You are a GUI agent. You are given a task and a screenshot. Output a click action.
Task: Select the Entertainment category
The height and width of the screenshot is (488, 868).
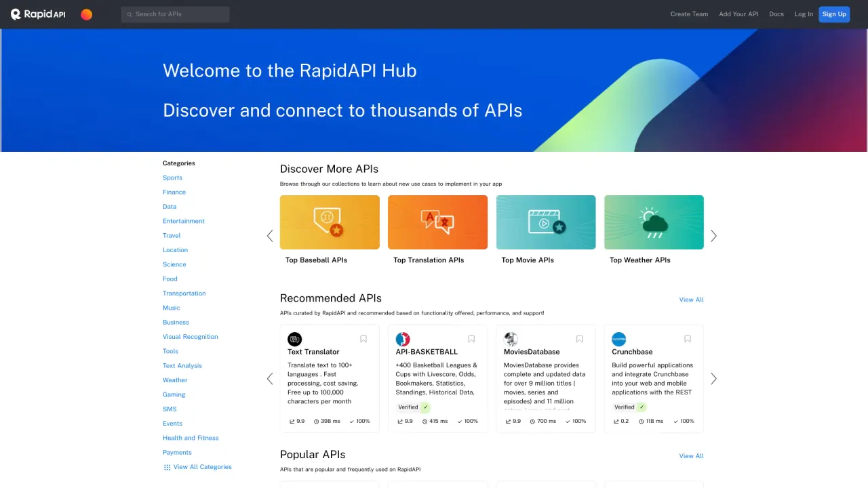click(184, 221)
